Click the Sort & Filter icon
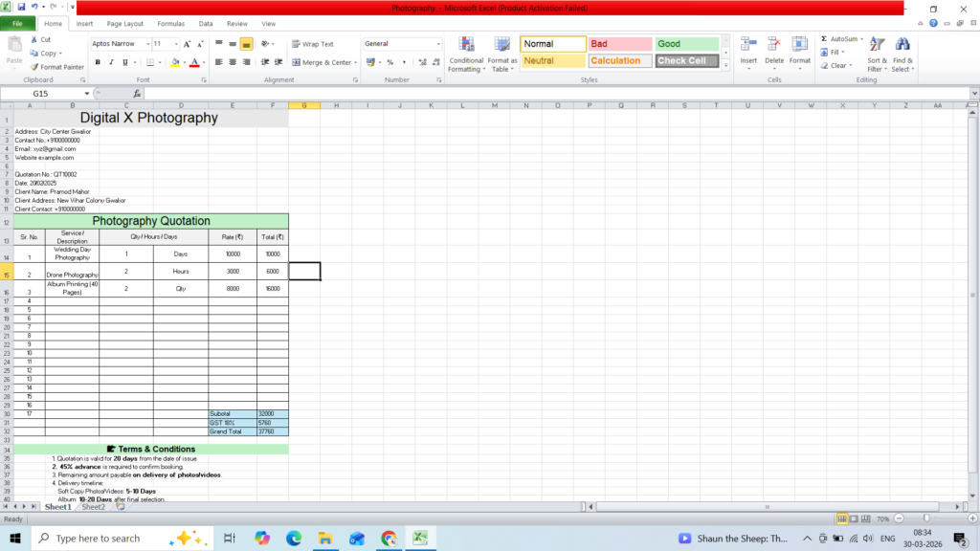 pos(877,45)
